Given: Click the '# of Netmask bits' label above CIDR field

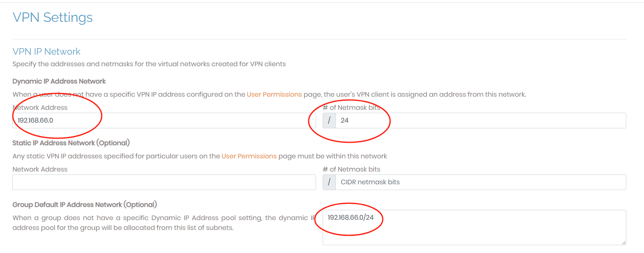Looking at the screenshot, I should [x=351, y=169].
